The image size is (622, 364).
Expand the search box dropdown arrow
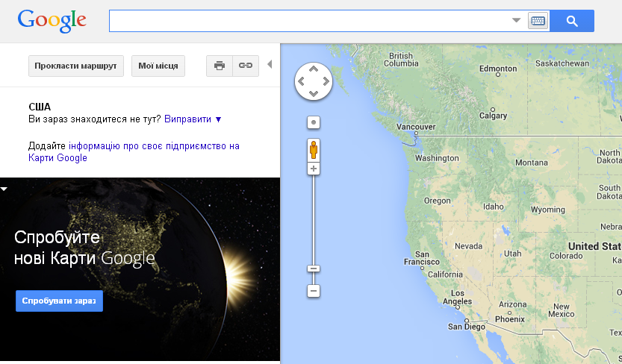click(x=516, y=20)
